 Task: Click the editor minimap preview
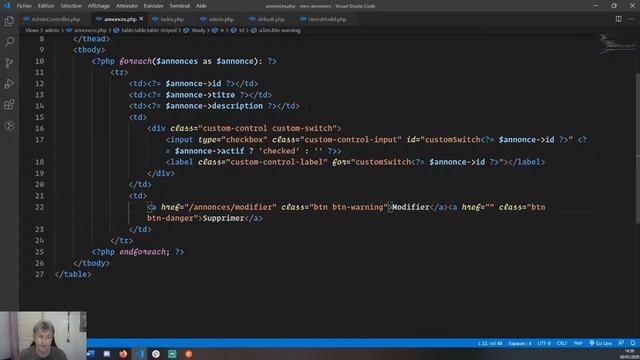pyautogui.click(x=616, y=44)
